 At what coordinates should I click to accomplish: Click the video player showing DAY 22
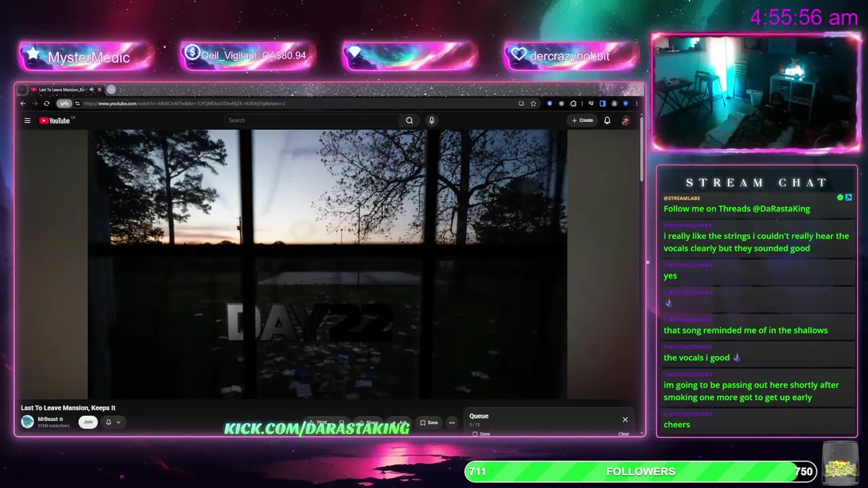tap(327, 264)
